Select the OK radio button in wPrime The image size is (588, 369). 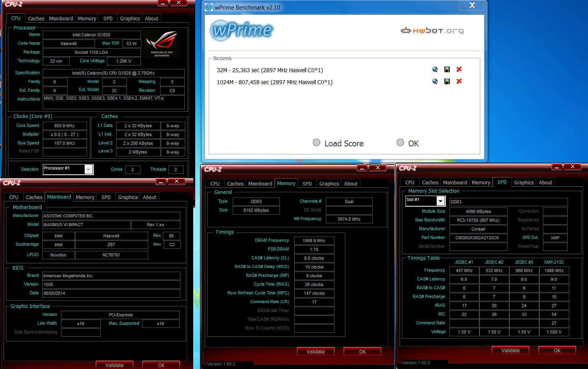pyautogui.click(x=400, y=142)
